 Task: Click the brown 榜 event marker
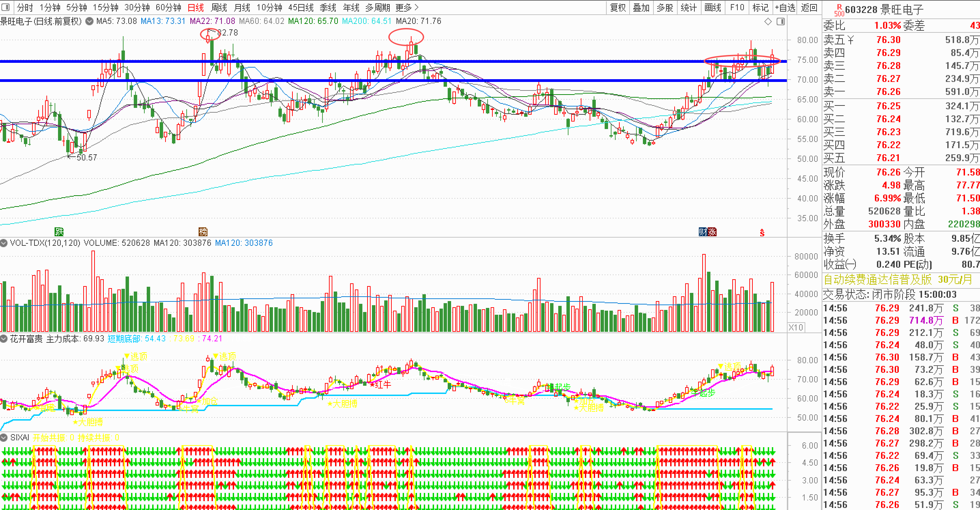click(203, 232)
